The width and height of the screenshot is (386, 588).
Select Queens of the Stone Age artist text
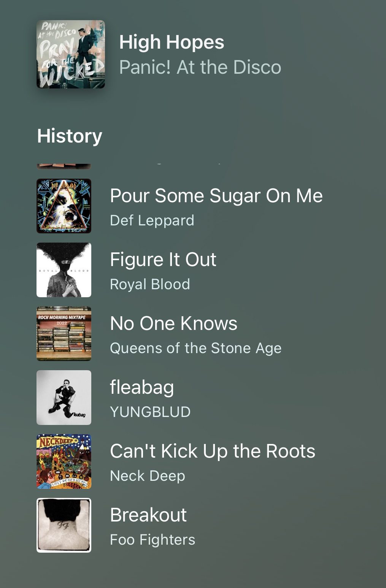(195, 348)
